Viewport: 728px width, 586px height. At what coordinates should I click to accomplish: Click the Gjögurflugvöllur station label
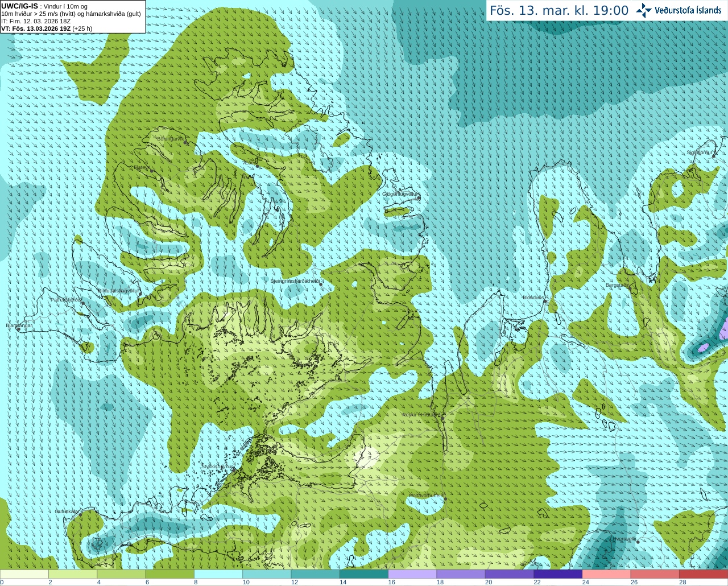(400, 194)
